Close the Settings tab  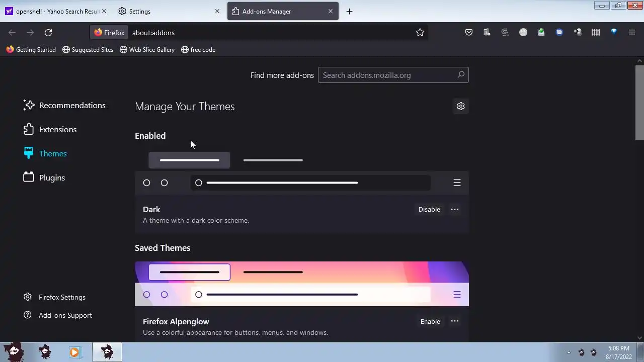(x=217, y=11)
